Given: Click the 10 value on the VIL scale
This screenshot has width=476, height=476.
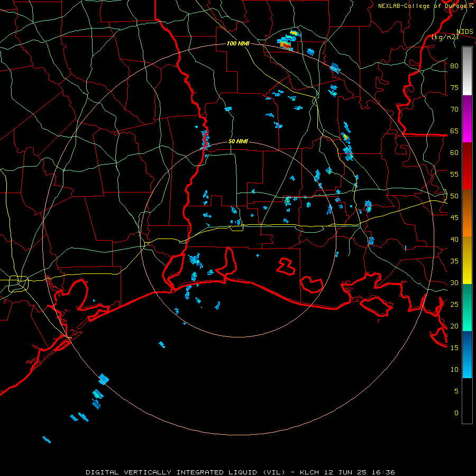Looking at the screenshot, I should [x=454, y=370].
